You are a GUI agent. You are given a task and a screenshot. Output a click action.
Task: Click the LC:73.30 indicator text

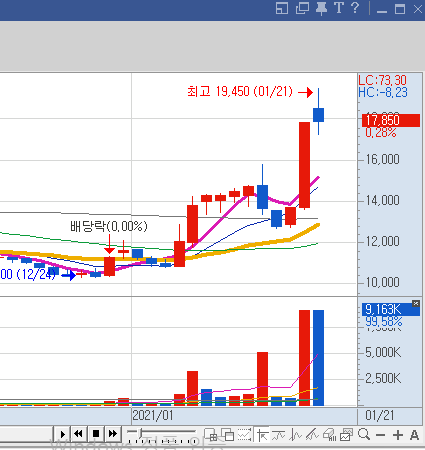tap(383, 80)
